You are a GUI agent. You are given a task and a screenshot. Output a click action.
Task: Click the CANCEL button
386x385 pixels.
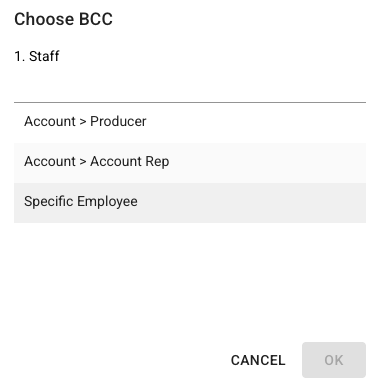tap(258, 360)
